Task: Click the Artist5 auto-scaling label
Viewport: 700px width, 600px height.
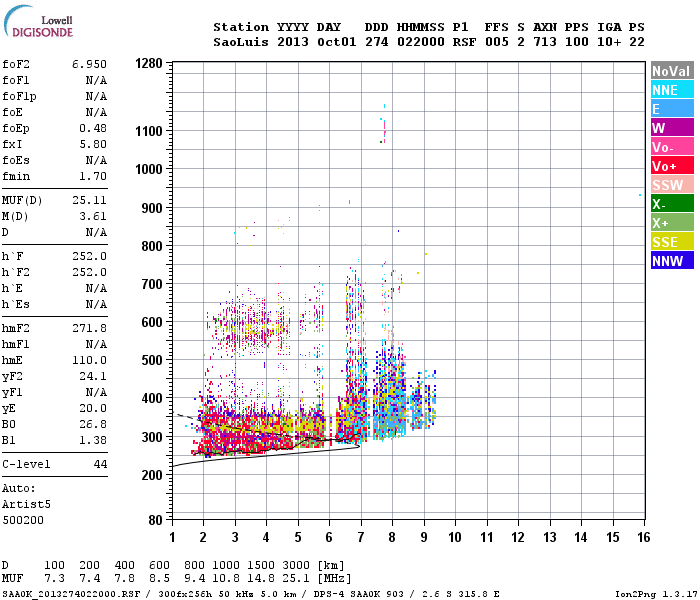Action: pyautogui.click(x=26, y=504)
